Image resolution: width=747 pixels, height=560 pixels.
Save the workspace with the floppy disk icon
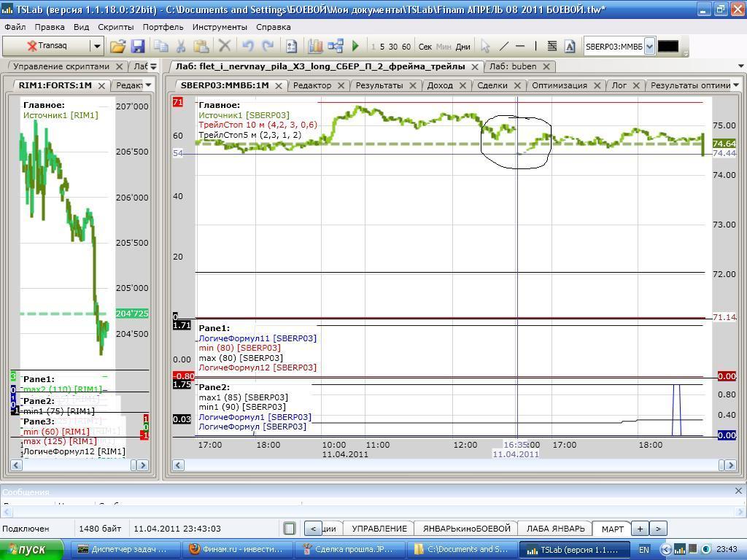tap(137, 46)
